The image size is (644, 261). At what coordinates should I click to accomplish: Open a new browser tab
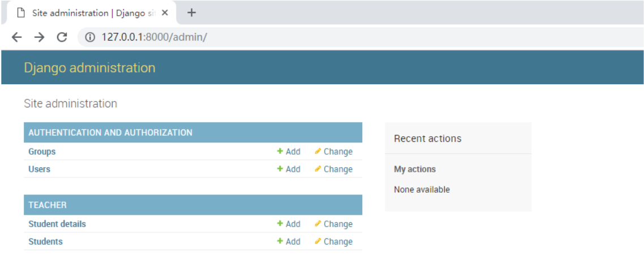pyautogui.click(x=191, y=12)
